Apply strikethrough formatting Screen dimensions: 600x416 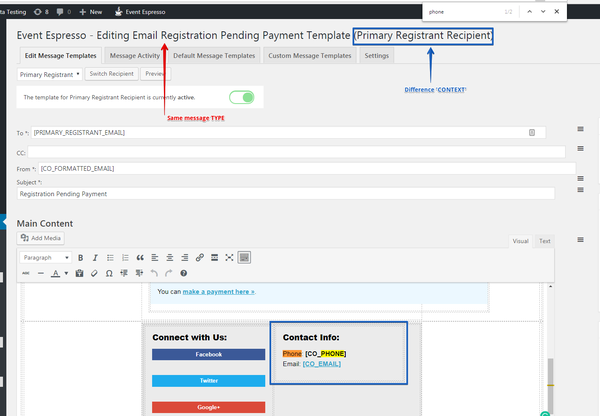point(26,273)
